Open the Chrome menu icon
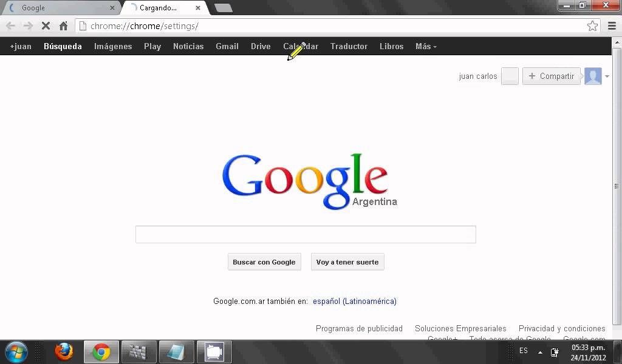Viewport: 622px width, 364px height. pos(612,26)
